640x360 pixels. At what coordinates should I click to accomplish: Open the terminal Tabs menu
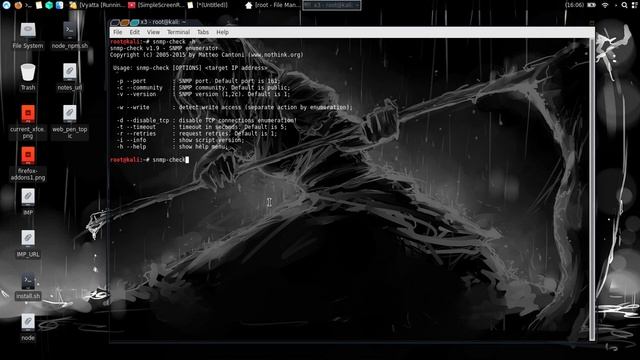click(x=203, y=32)
